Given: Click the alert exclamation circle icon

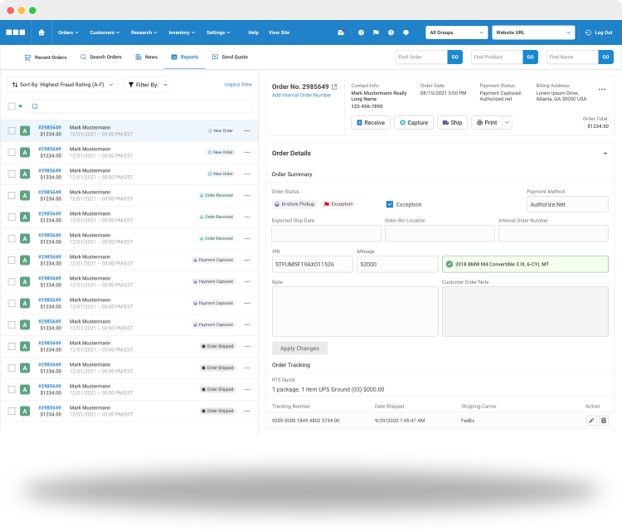Looking at the screenshot, I should coord(361,33).
